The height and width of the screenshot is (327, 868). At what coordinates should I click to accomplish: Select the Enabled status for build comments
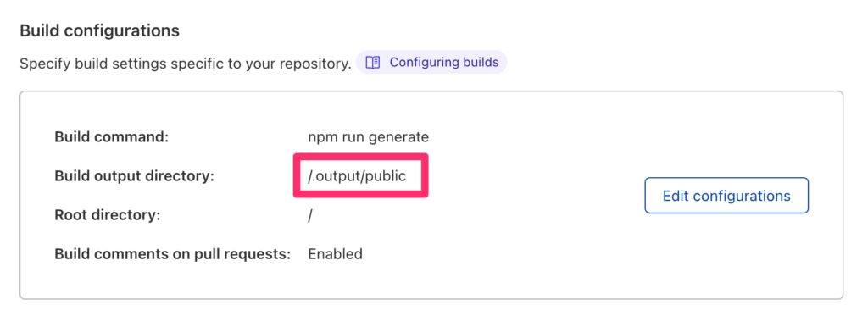pyautogui.click(x=335, y=254)
